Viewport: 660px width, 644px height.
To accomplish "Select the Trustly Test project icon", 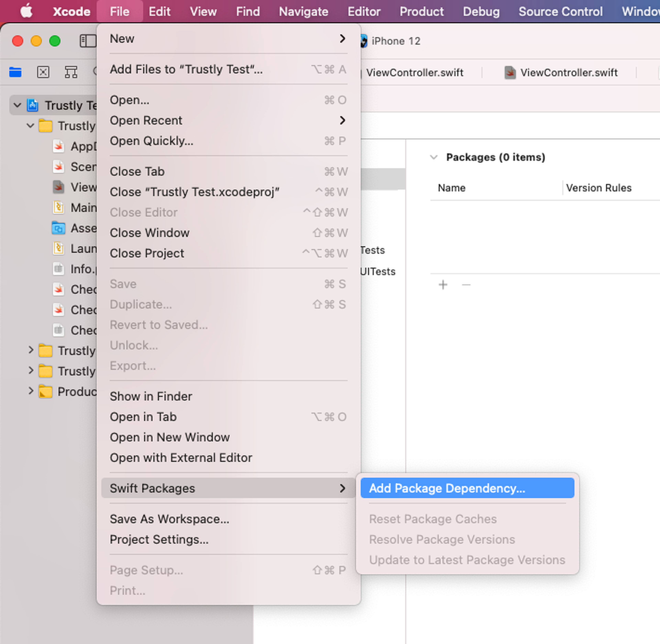I will (x=32, y=105).
